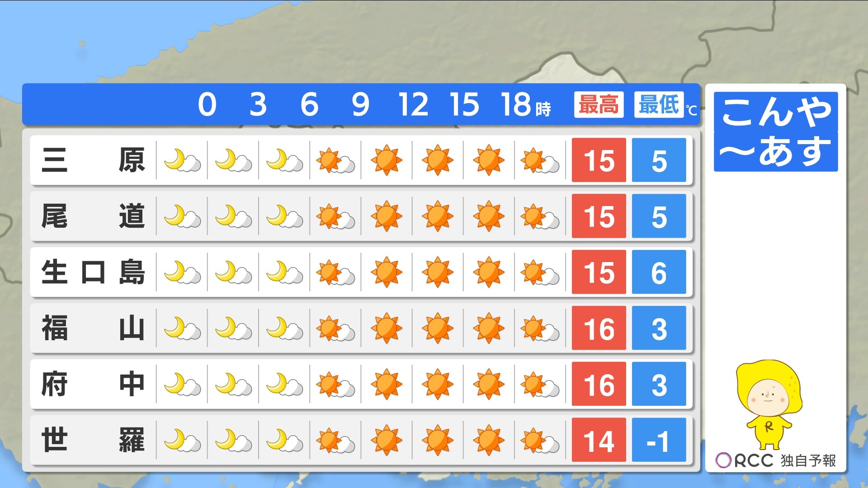Click the こんや〜あす title banner
This screenshot has width=868, height=488.
pyautogui.click(x=775, y=131)
